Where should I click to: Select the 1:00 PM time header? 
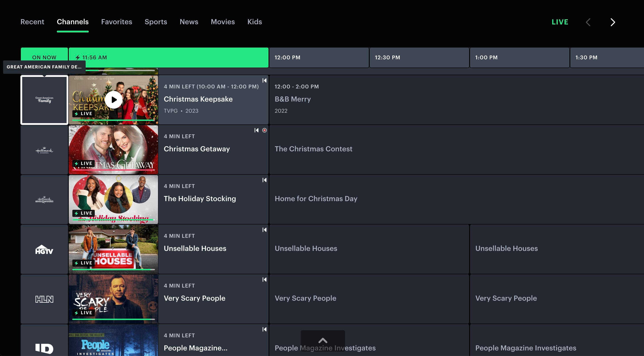click(x=520, y=58)
